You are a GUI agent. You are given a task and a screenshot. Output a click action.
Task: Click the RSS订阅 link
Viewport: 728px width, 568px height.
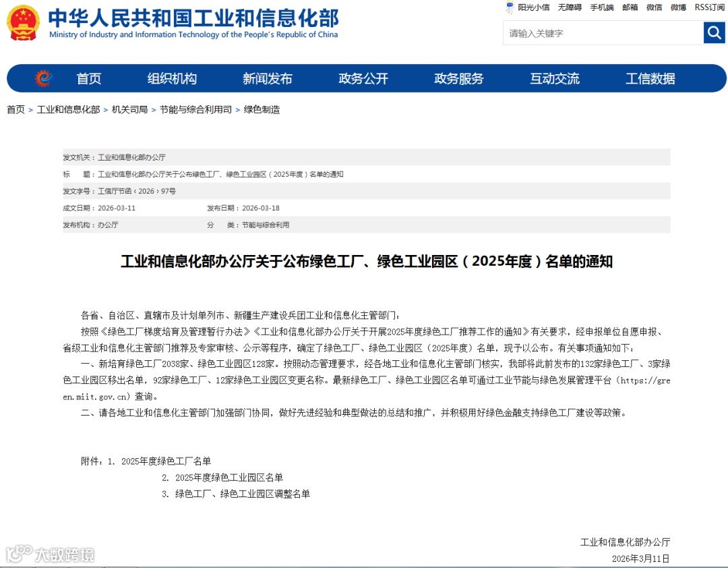tap(709, 7)
